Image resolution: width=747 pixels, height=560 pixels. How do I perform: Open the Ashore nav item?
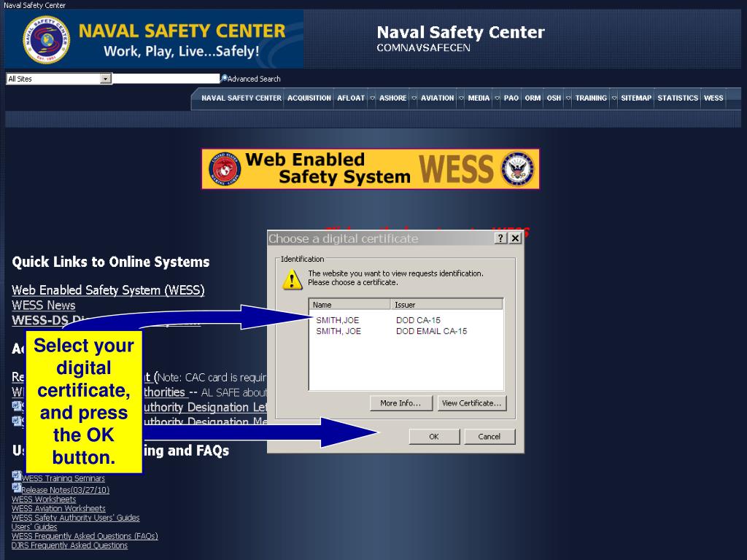coord(393,98)
